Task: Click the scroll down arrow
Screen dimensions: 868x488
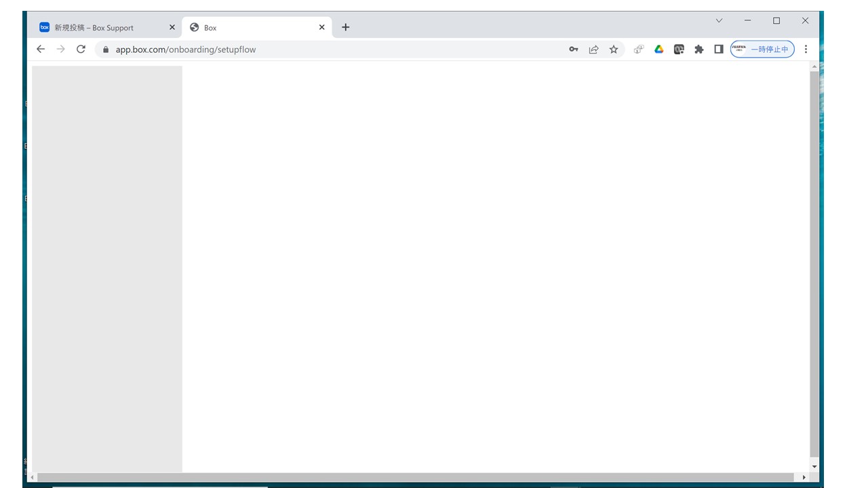Action: click(814, 467)
